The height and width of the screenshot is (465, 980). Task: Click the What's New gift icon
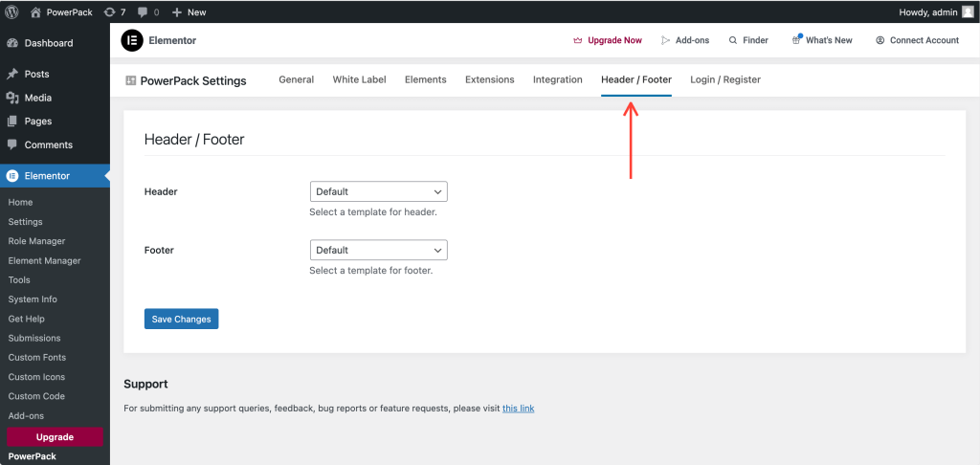796,39
